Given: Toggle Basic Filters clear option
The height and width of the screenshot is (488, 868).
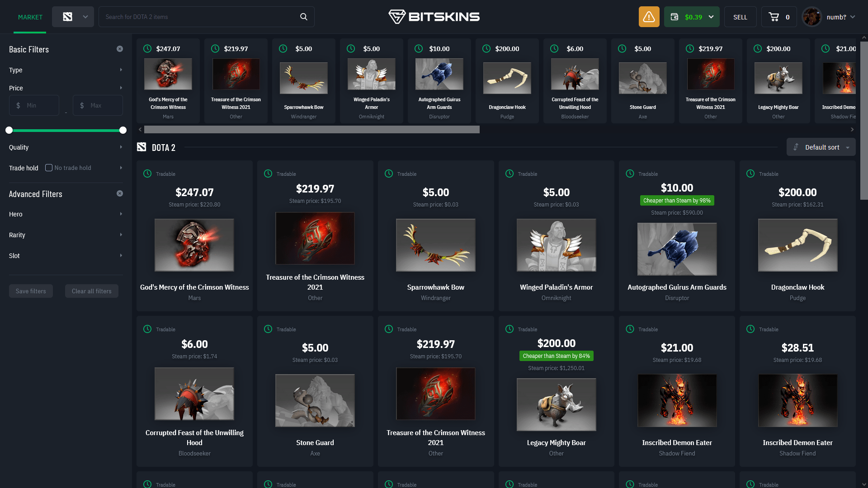Looking at the screenshot, I should (x=120, y=49).
